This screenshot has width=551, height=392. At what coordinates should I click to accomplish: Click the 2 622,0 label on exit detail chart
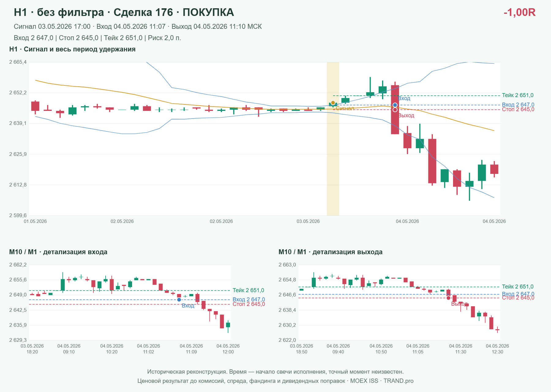287,340
